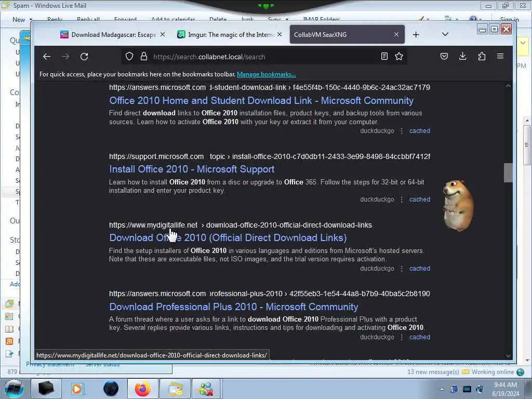The width and height of the screenshot is (532, 399).
Task: Bookmark this page with star icon
Action: 399,56
